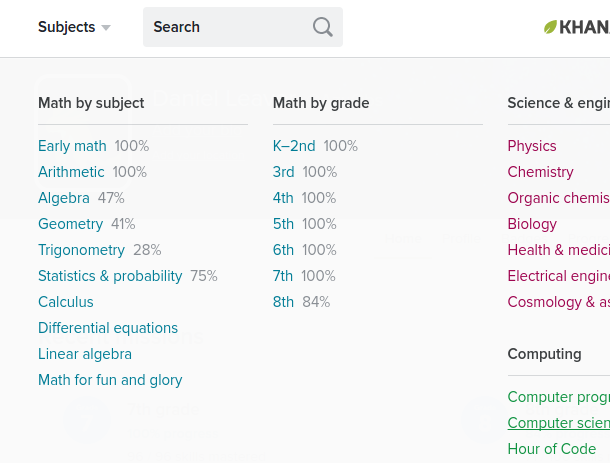The height and width of the screenshot is (463, 610).
Task: Open the Early math course
Action: click(72, 146)
